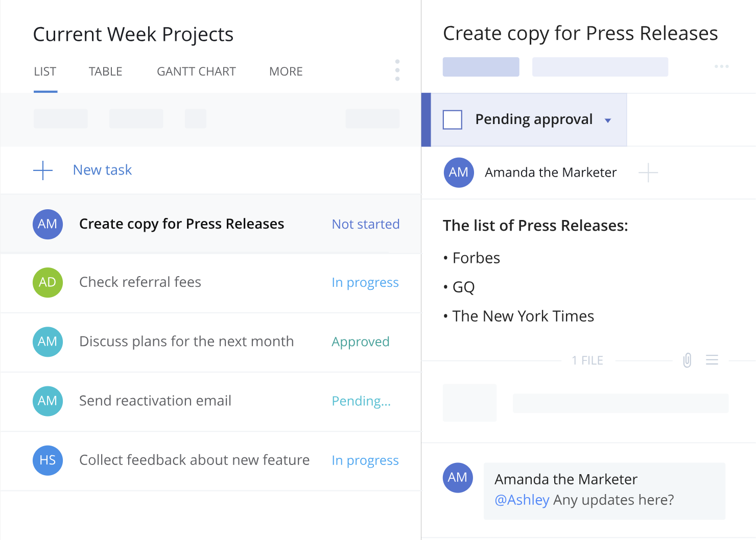Image resolution: width=756 pixels, height=540 pixels.
Task: Add another assignee with plus icon
Action: (x=648, y=173)
